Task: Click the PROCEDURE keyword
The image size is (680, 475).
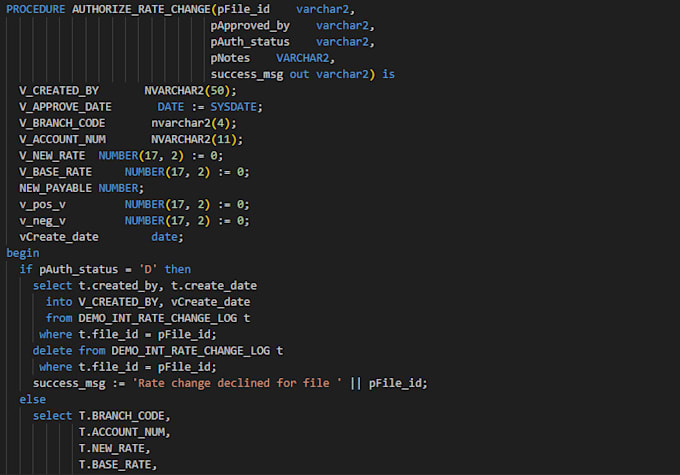Action: click(x=36, y=9)
